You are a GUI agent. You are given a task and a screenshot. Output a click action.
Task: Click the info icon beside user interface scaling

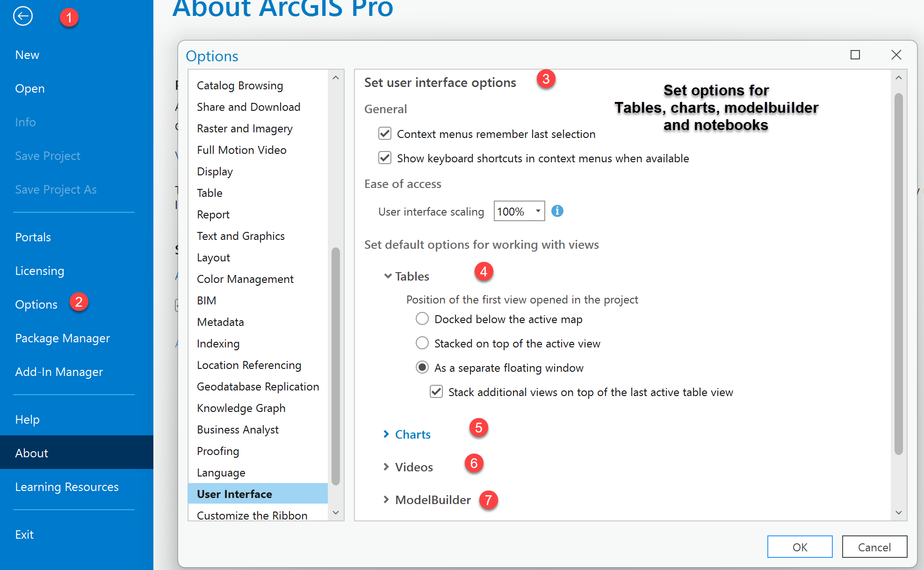(557, 211)
